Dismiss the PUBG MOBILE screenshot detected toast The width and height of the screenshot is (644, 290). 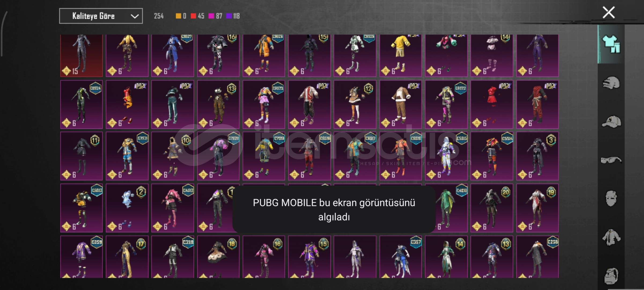click(334, 209)
